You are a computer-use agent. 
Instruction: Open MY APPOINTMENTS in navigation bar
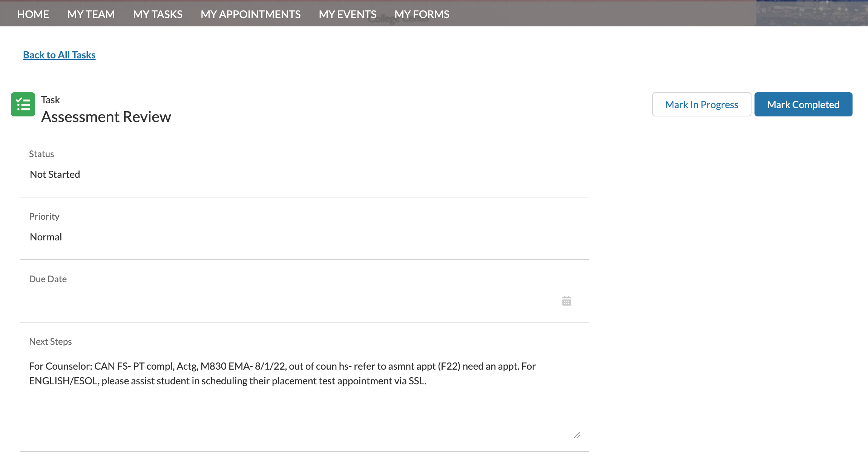(250, 14)
